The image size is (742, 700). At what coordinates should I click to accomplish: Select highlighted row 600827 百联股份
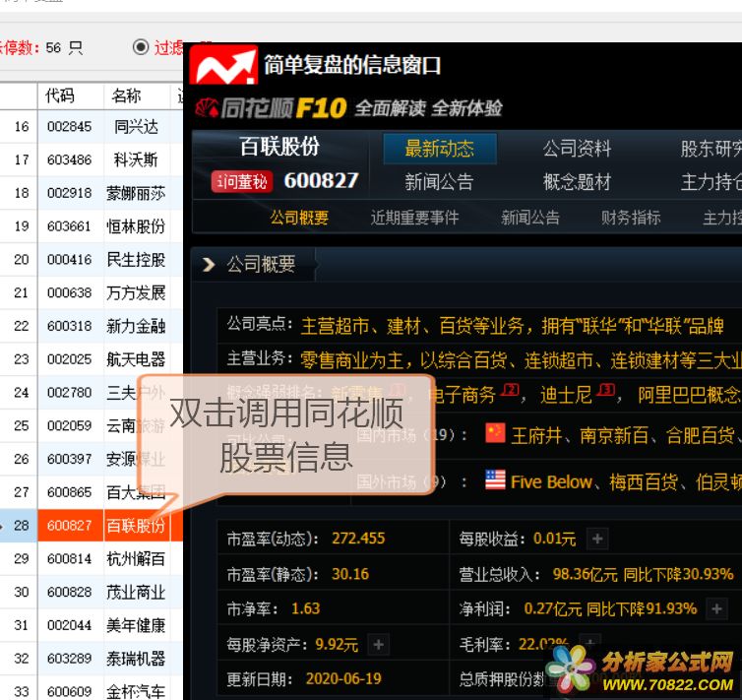92,526
